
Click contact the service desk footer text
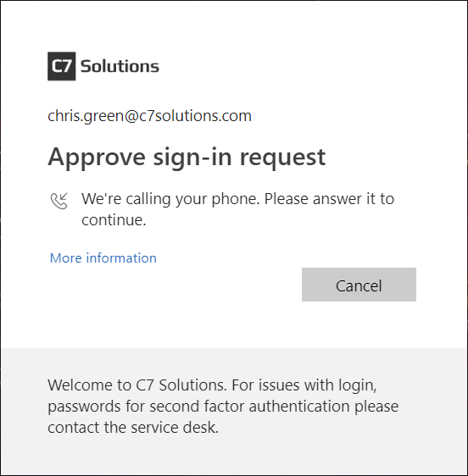[x=133, y=428]
